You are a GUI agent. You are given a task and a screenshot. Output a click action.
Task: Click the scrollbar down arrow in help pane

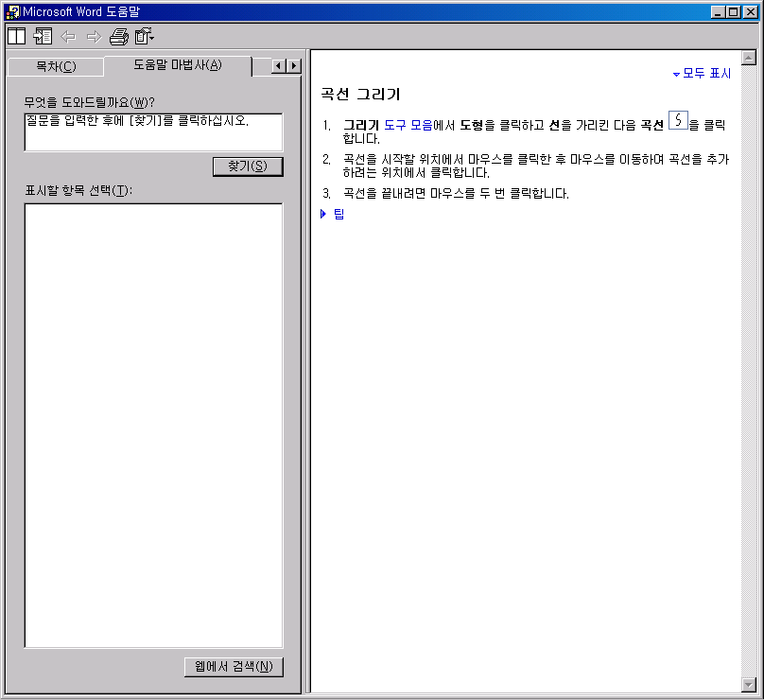point(749,685)
